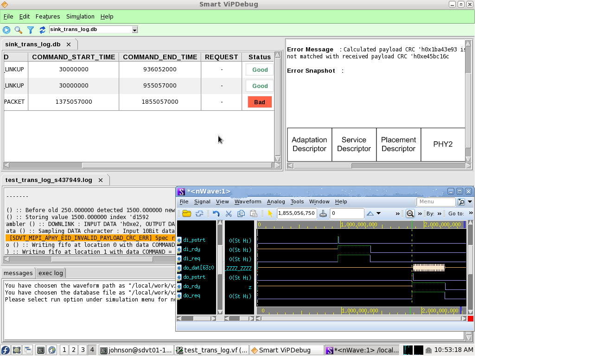The image size is (593, 364).
Task: Click the run simulation play icon
Action: tap(6, 30)
